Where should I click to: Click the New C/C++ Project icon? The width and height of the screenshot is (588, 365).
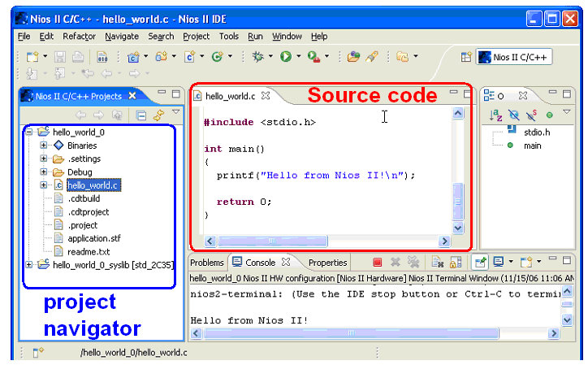133,57
